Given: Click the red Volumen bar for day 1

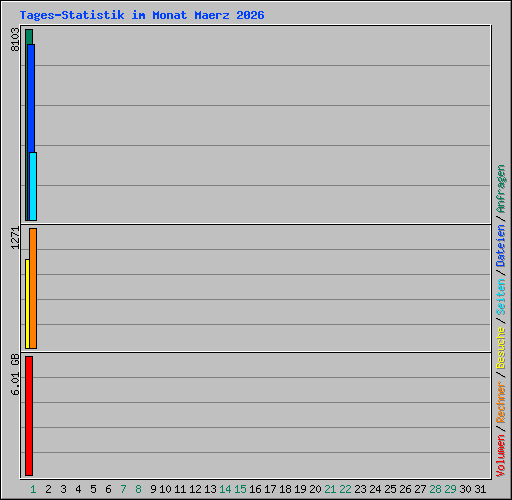Looking at the screenshot, I should (29, 416).
